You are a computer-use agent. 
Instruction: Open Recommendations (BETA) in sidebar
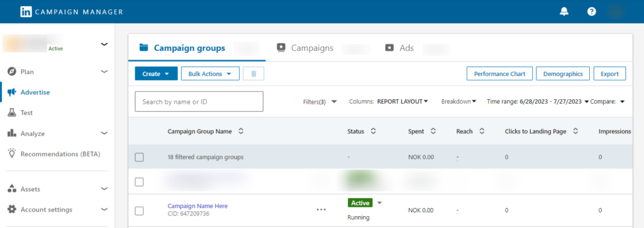(x=60, y=154)
